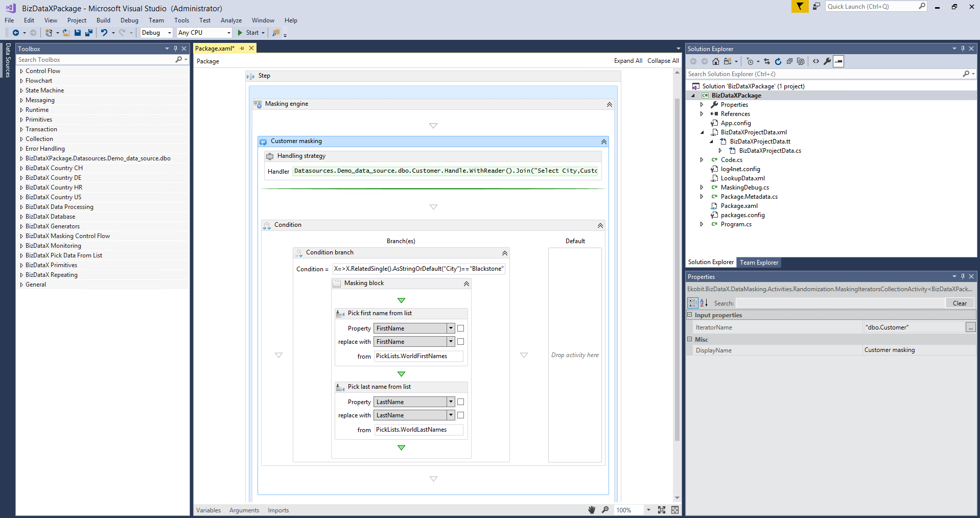Collapse the Customer masking activity
Viewport: 980px width, 518px height.
pos(604,142)
